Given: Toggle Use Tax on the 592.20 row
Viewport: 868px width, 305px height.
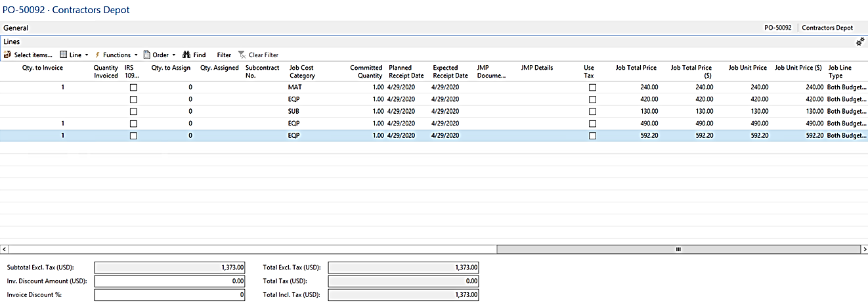Looking at the screenshot, I should (x=592, y=136).
